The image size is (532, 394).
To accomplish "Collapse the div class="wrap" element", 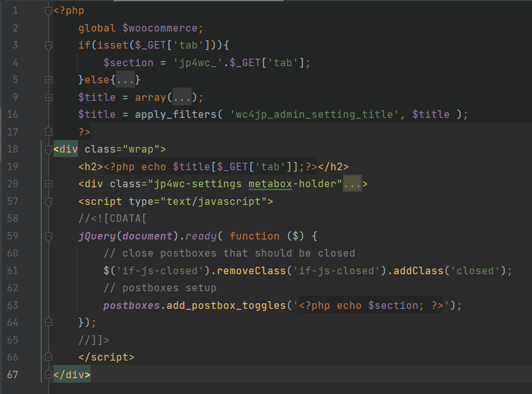I will coord(49,149).
